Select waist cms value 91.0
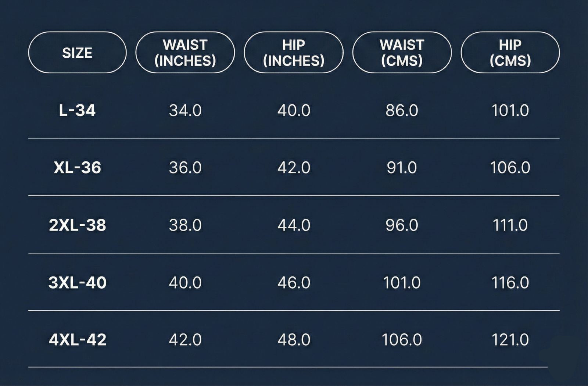The height and width of the screenshot is (386, 588). pyautogui.click(x=402, y=168)
